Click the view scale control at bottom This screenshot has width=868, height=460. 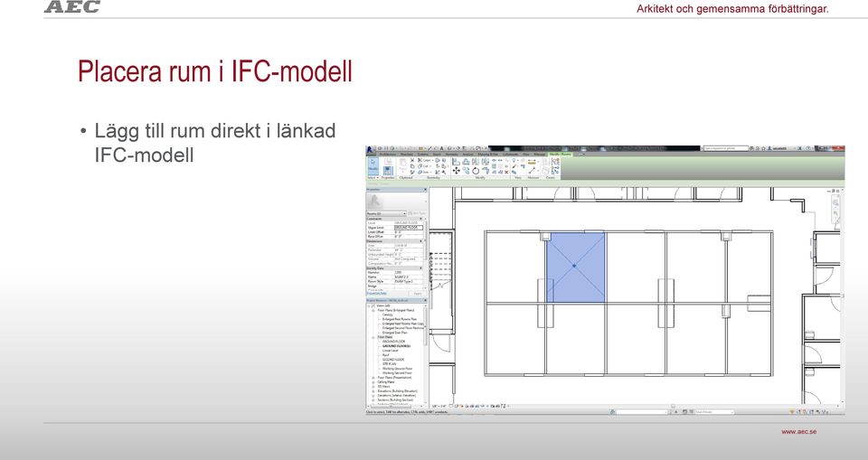click(439, 407)
